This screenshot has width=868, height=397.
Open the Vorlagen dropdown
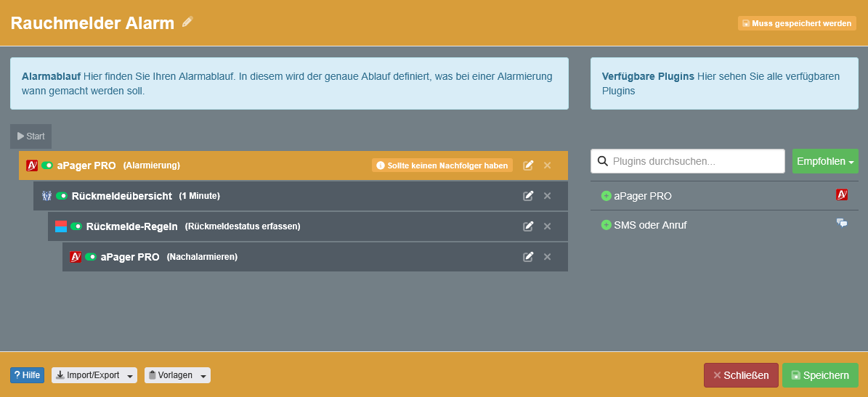[177, 375]
